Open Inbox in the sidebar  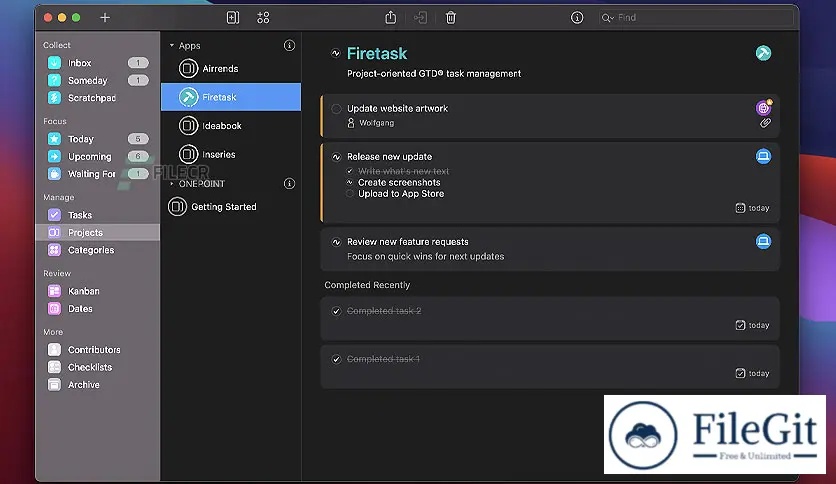pos(98,63)
